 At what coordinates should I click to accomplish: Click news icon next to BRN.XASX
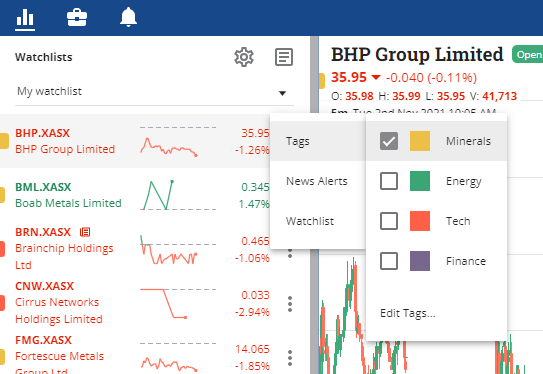[85, 232]
